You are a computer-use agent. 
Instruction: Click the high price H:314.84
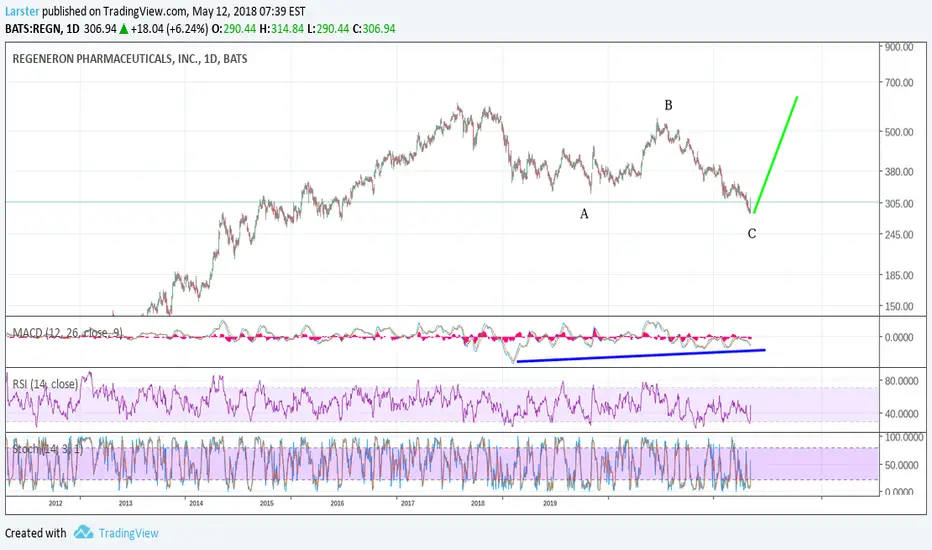point(281,29)
